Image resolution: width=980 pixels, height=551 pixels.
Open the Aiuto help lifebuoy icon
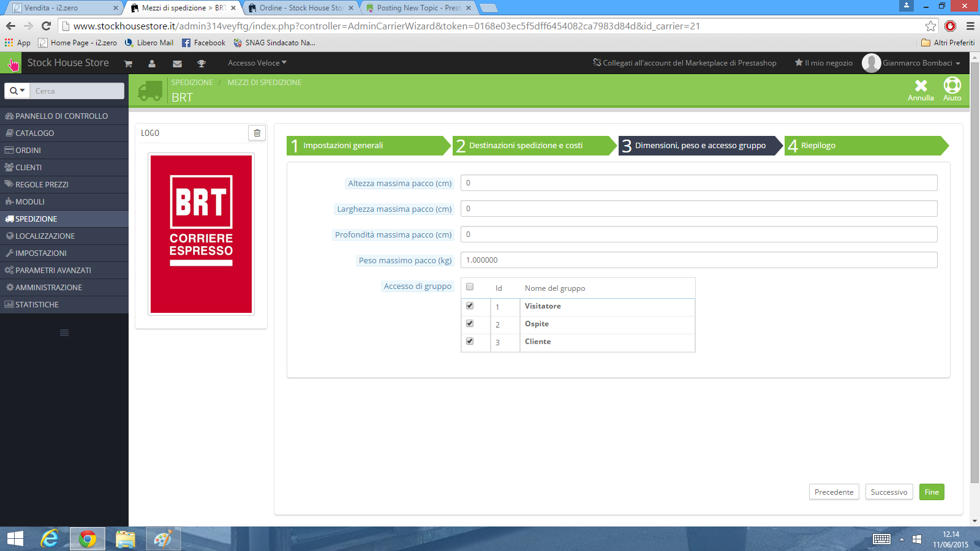(952, 89)
